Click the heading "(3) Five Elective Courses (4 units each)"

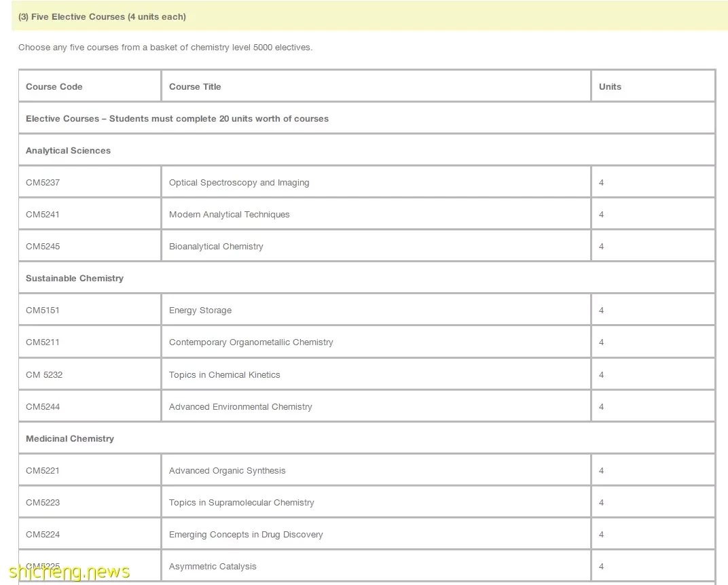pyautogui.click(x=102, y=17)
